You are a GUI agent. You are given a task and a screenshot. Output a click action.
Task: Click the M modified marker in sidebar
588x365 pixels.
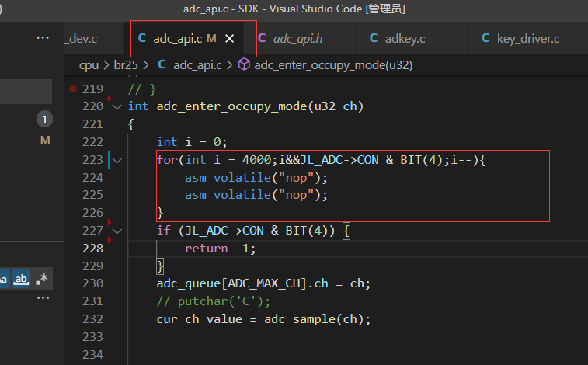tap(45, 140)
